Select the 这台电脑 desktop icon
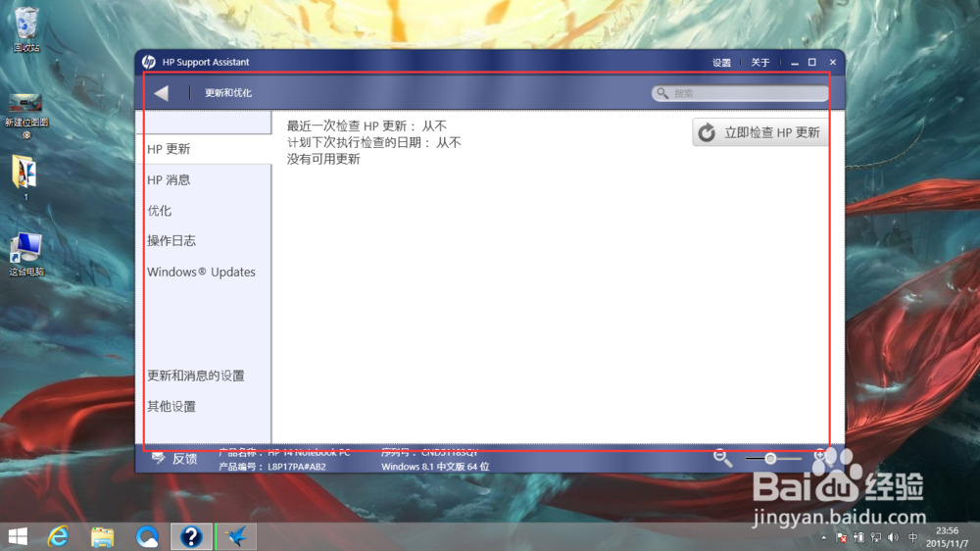Screen dimensions: 980x551 coord(26,254)
